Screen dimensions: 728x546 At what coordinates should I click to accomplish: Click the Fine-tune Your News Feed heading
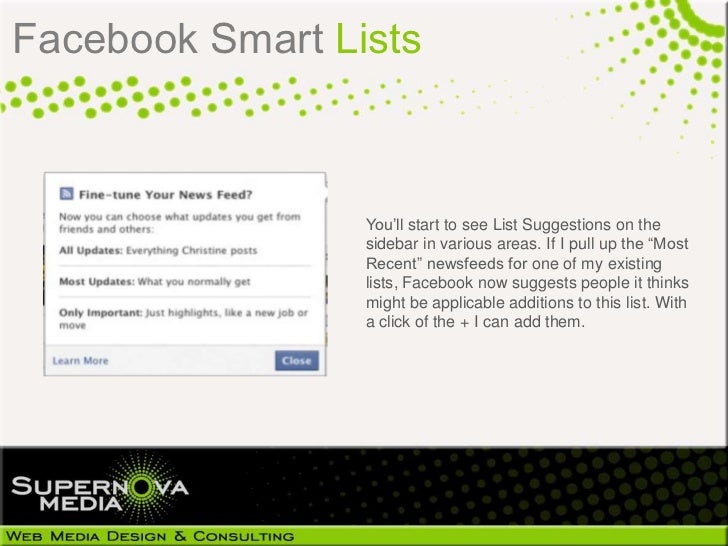[x=165, y=195]
